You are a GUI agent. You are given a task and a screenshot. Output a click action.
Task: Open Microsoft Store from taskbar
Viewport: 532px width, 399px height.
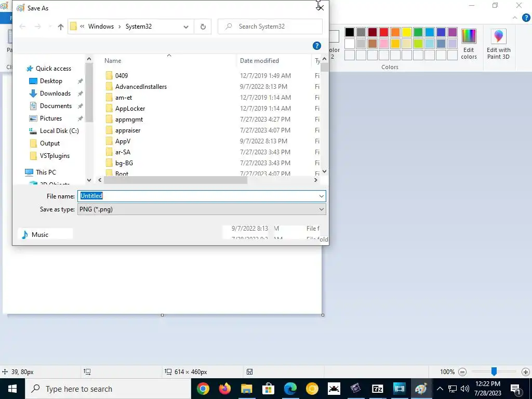(269, 389)
